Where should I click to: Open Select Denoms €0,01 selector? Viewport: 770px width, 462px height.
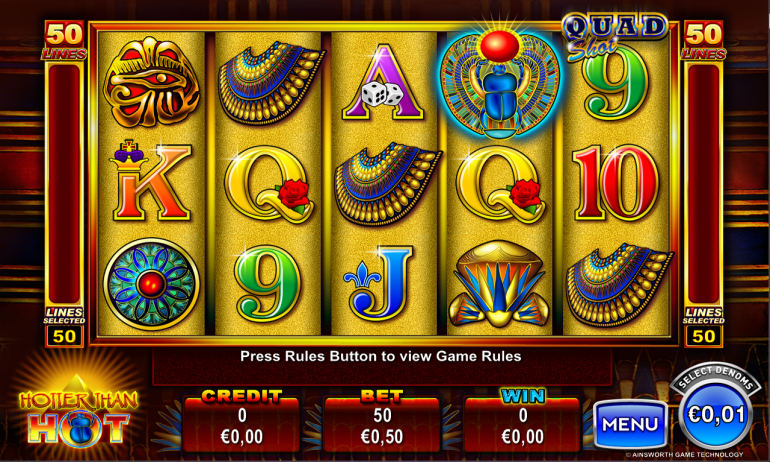coord(716,414)
